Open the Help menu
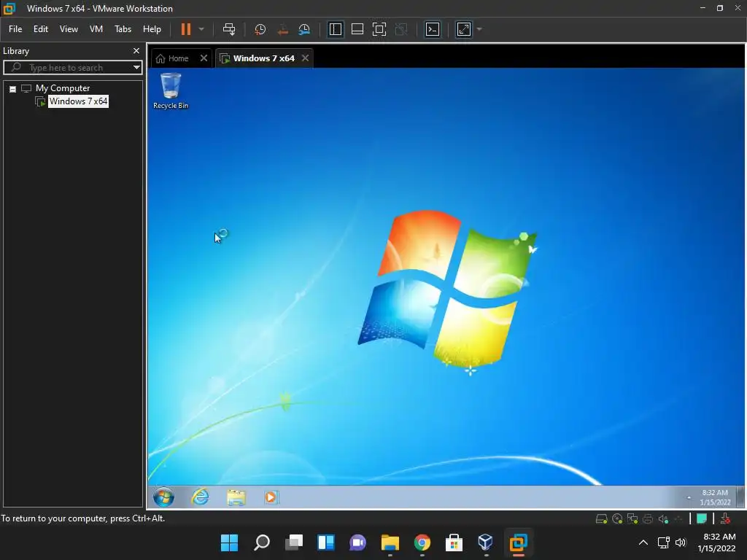 pyautogui.click(x=152, y=29)
